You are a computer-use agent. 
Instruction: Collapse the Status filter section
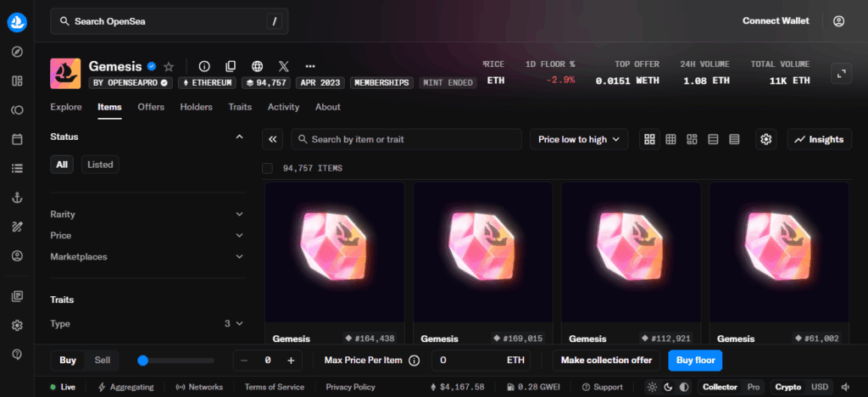240,137
